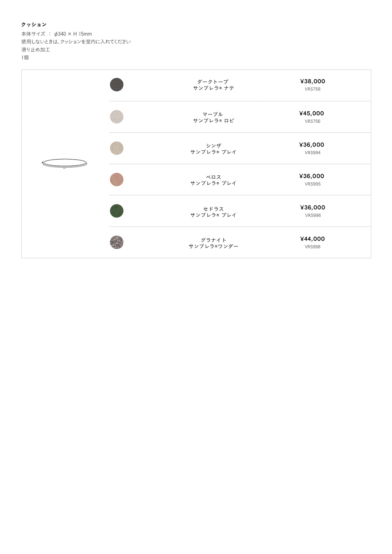This screenshot has height=554, width=392.
Task: Select the Dark Taupe fabric swatch
Action: click(x=117, y=85)
